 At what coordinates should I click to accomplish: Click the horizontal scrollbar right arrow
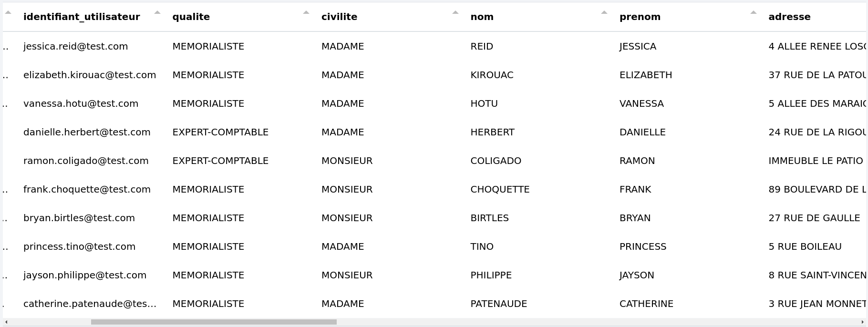tap(862, 322)
